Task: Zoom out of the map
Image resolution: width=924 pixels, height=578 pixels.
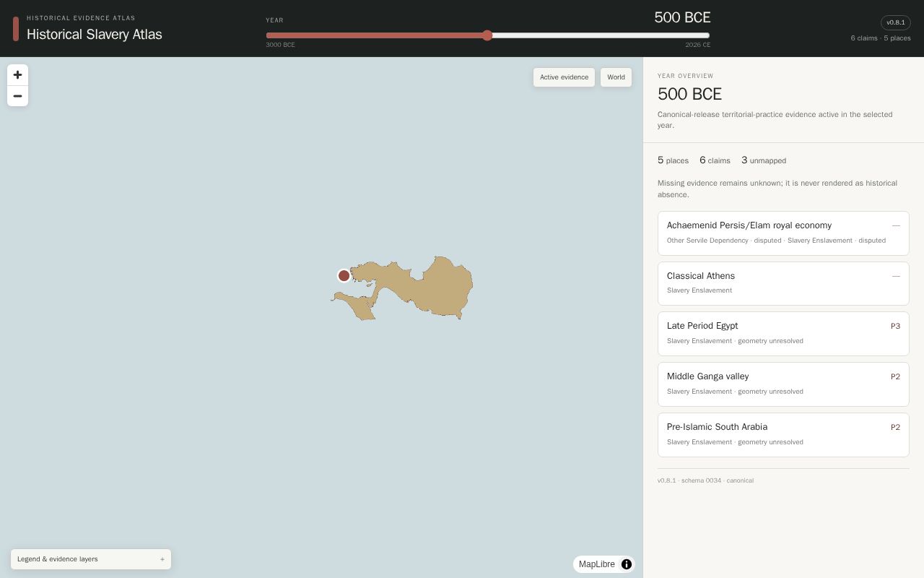Action: pos(17,96)
